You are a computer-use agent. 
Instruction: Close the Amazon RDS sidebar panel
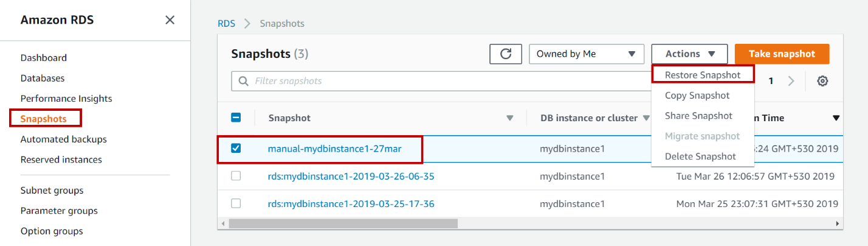coord(170,20)
